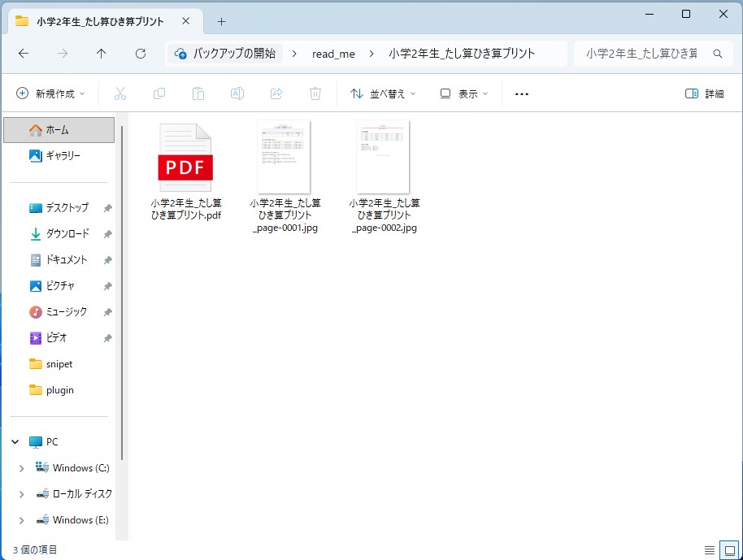Open the plugin folder in sidebar

coord(59,390)
